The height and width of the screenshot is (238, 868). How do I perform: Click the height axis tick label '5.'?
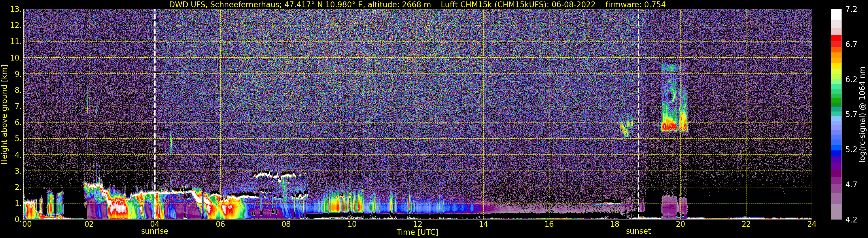coord(18,139)
